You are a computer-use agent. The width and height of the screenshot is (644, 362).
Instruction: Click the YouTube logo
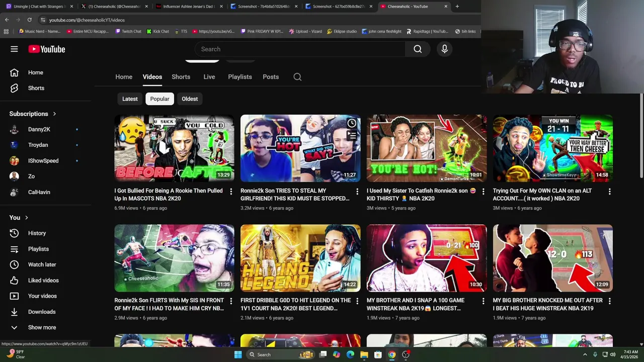click(47, 49)
